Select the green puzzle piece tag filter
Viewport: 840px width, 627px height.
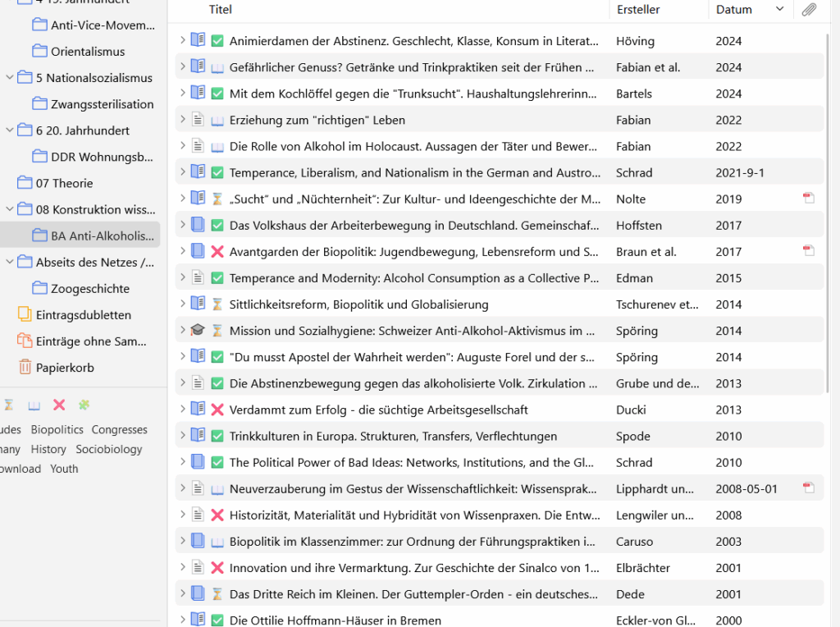84,405
